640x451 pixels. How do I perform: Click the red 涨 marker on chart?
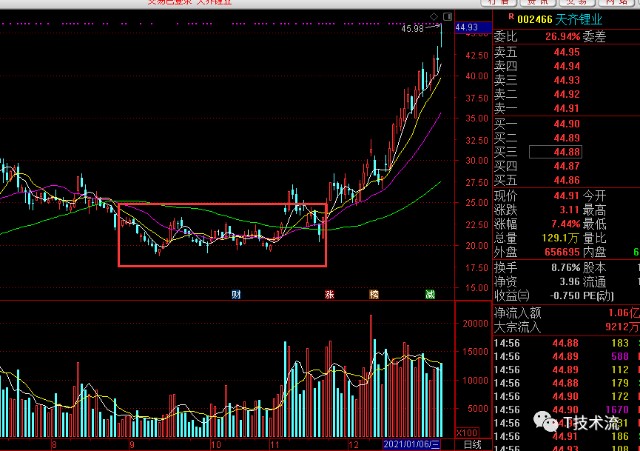(x=329, y=294)
